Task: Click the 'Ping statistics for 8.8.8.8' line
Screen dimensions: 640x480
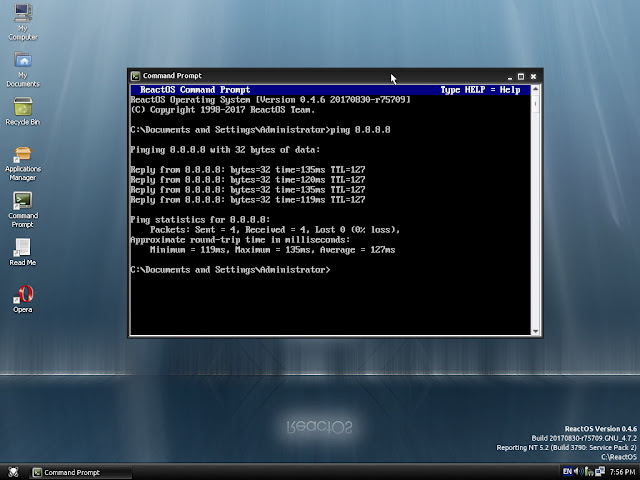Action: [x=200, y=220]
